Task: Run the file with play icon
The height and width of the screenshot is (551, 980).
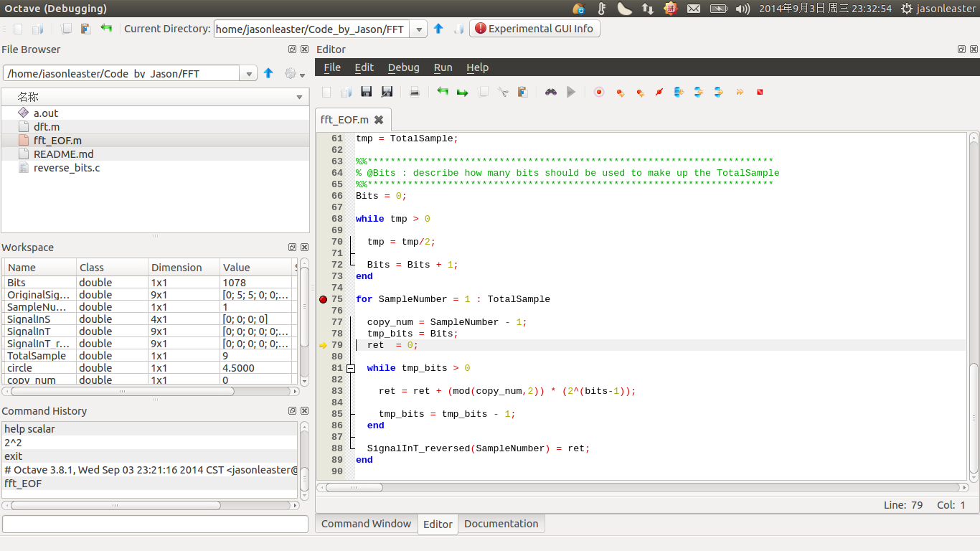Action: pyautogui.click(x=571, y=92)
